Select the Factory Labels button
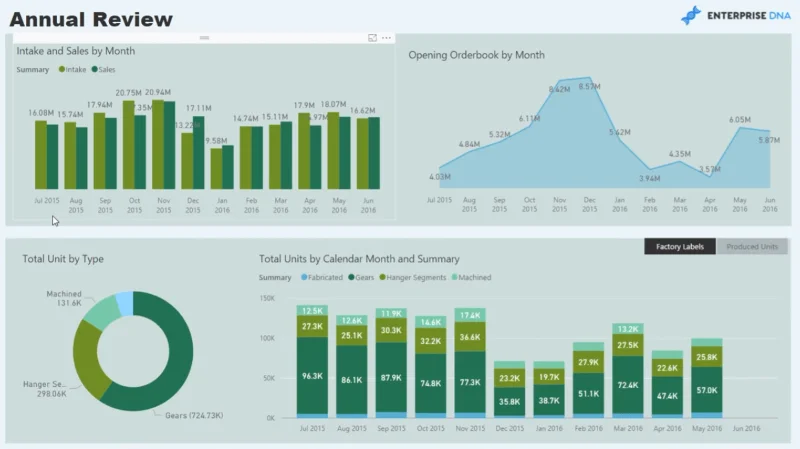The image size is (800, 449). coord(680,246)
